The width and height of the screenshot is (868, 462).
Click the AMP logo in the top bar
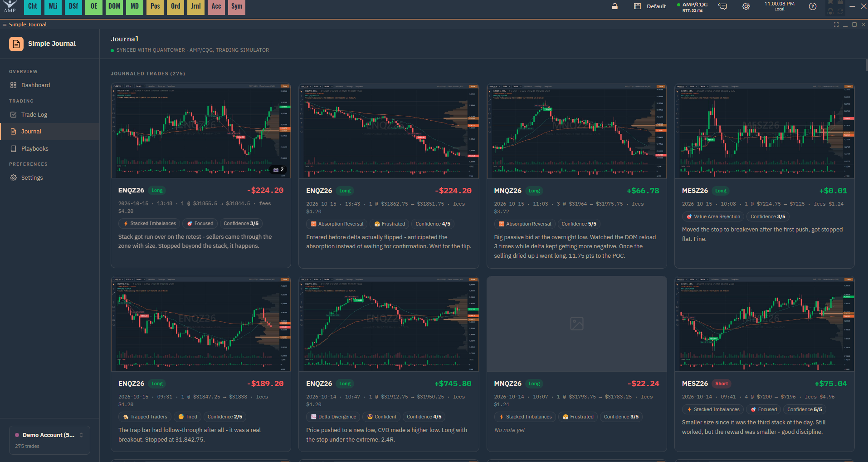click(10, 6)
